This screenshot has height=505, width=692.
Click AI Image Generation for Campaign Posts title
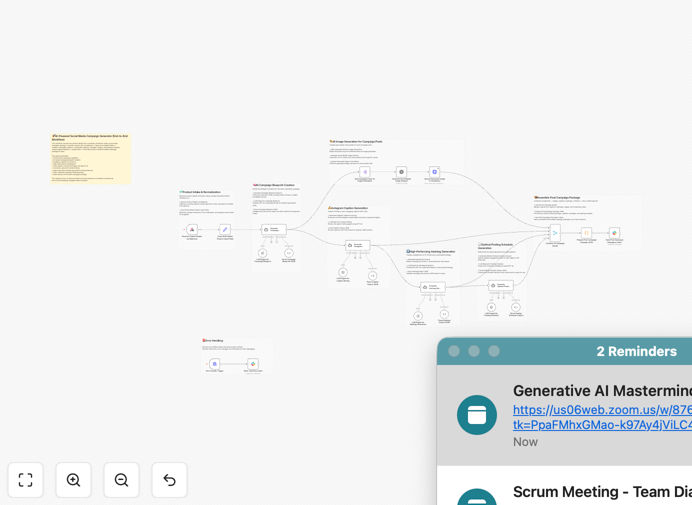click(356, 142)
